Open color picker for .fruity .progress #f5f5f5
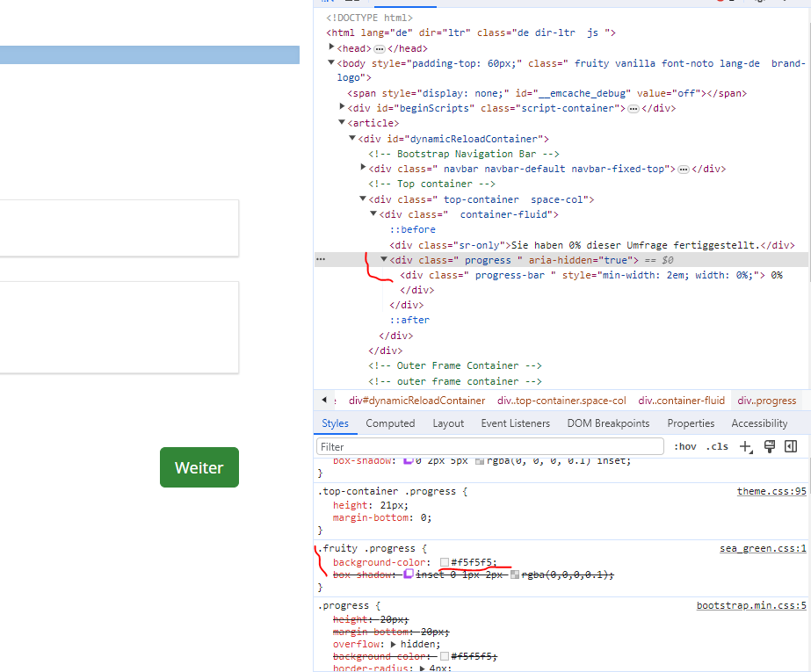Screen dimensions: 811x672 445,562
